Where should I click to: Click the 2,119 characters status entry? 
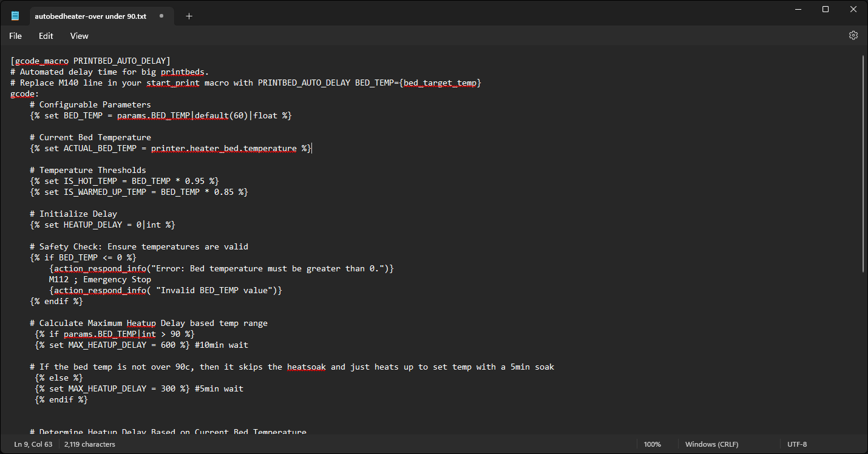pyautogui.click(x=90, y=444)
